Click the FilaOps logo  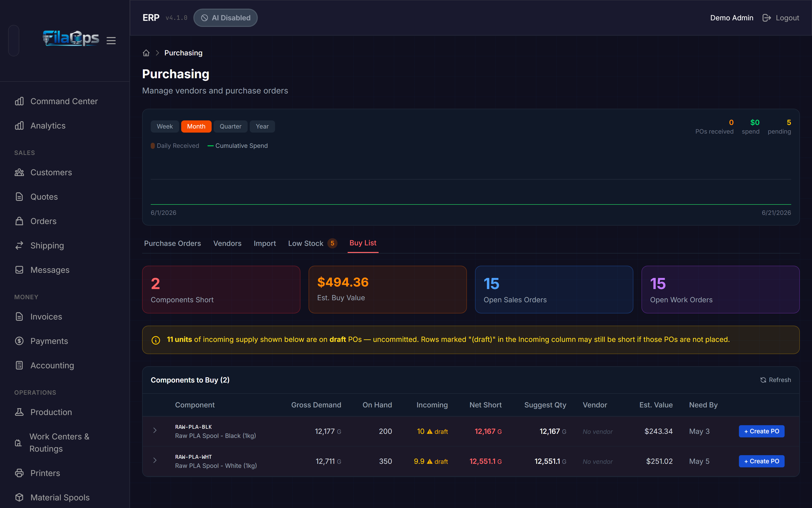pos(71,38)
